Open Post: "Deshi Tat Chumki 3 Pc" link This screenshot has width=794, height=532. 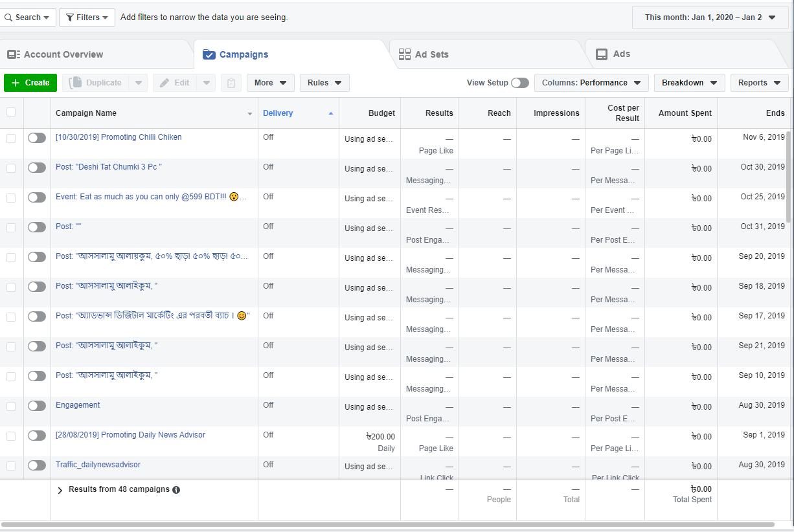pyautogui.click(x=109, y=167)
